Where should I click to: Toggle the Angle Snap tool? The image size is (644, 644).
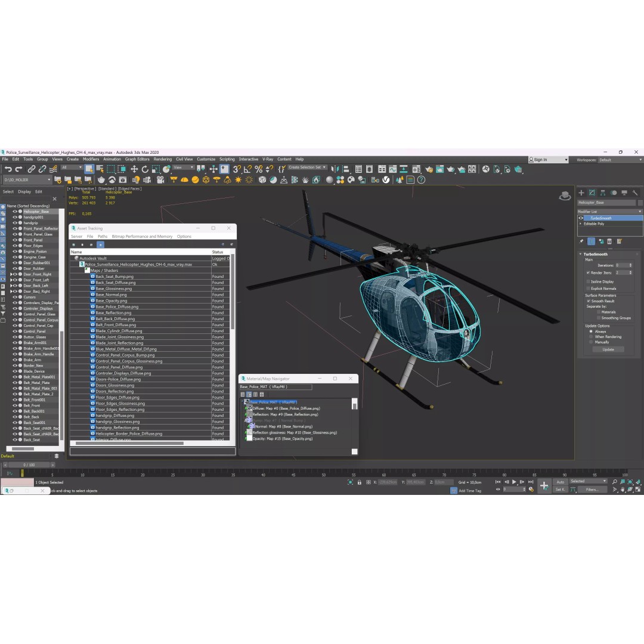point(247,169)
